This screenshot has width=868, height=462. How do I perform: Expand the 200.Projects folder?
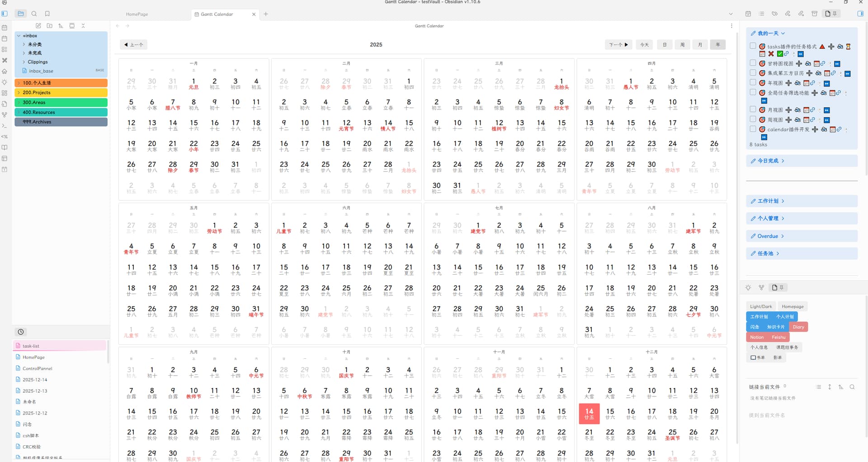19,93
